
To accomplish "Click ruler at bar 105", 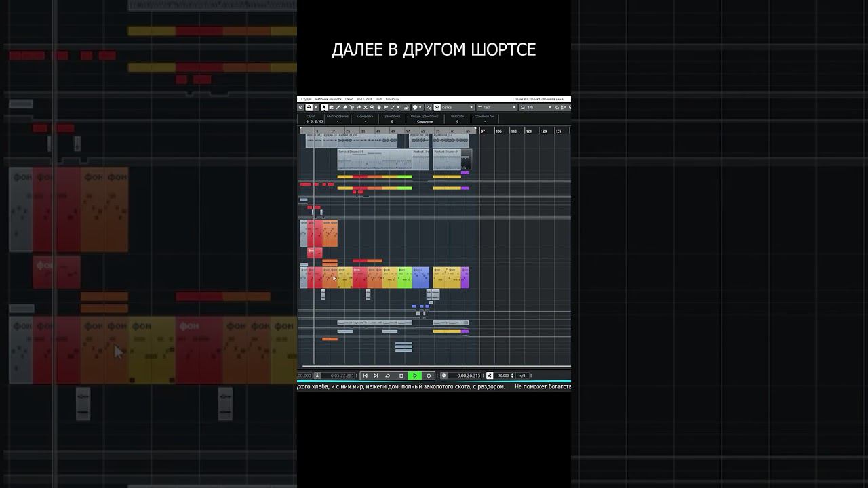I will coord(498,131).
